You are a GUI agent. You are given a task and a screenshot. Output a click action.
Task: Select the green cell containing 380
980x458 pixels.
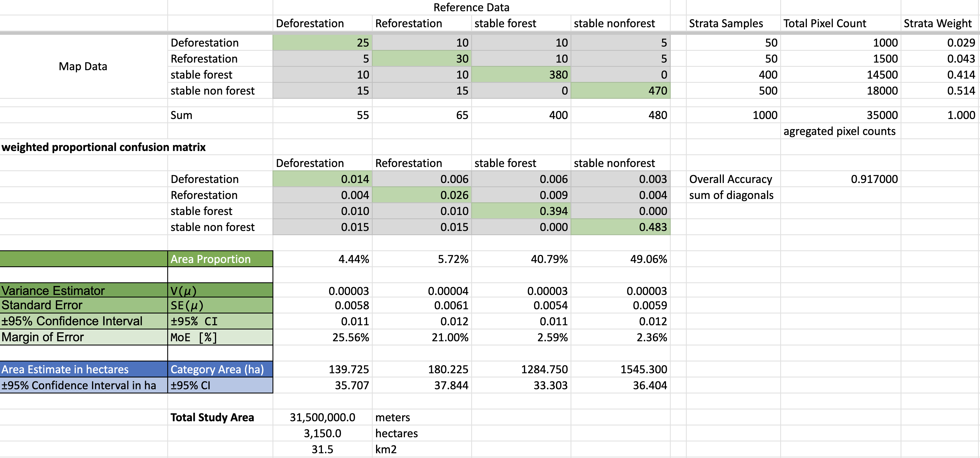pyautogui.click(x=521, y=75)
